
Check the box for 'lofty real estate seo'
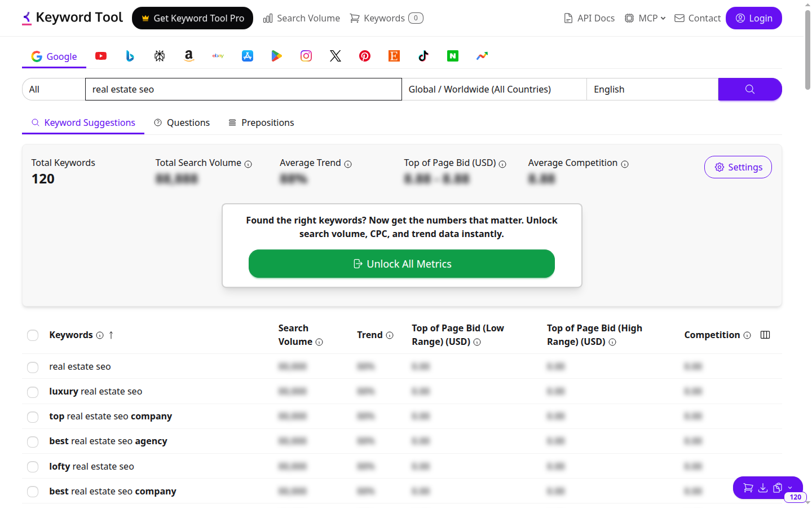pos(33,467)
